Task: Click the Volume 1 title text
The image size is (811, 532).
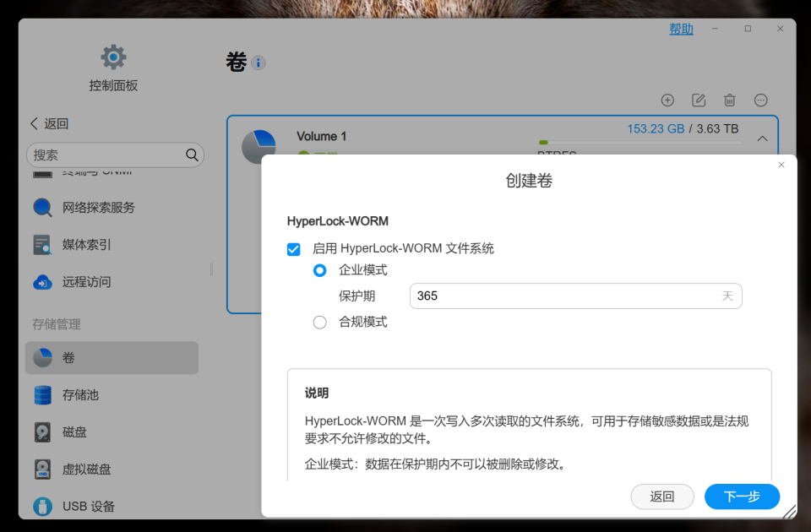Action: click(x=321, y=137)
